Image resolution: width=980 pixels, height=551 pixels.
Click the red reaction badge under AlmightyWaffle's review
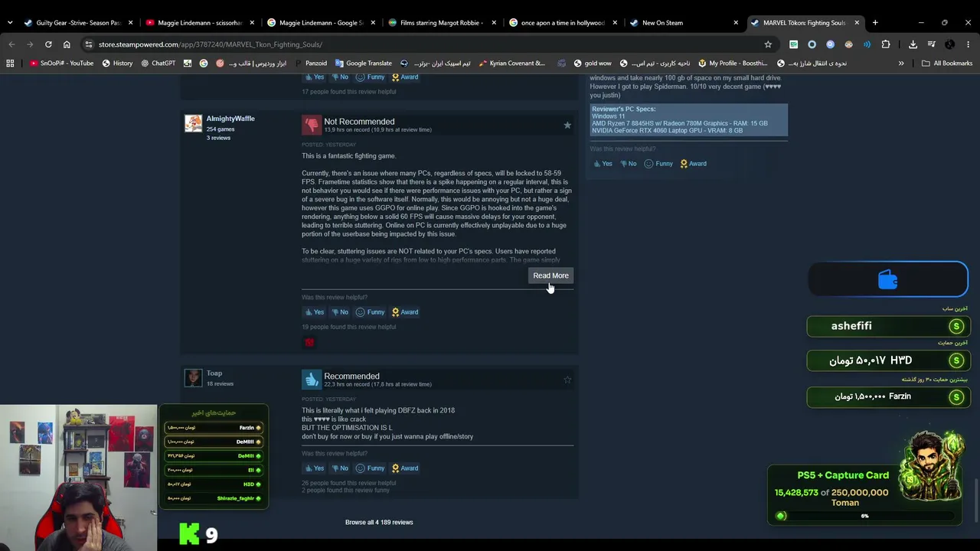click(x=309, y=342)
